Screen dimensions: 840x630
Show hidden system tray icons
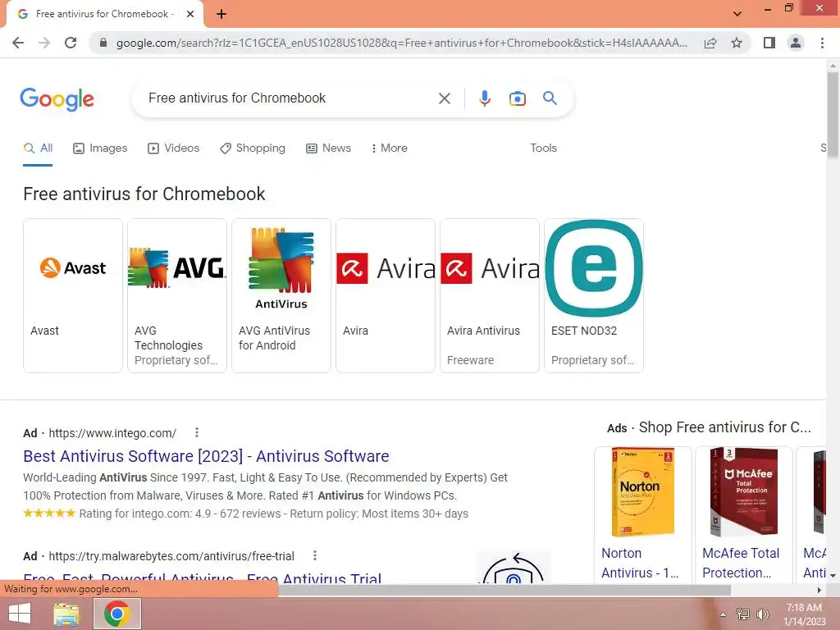pyautogui.click(x=723, y=614)
